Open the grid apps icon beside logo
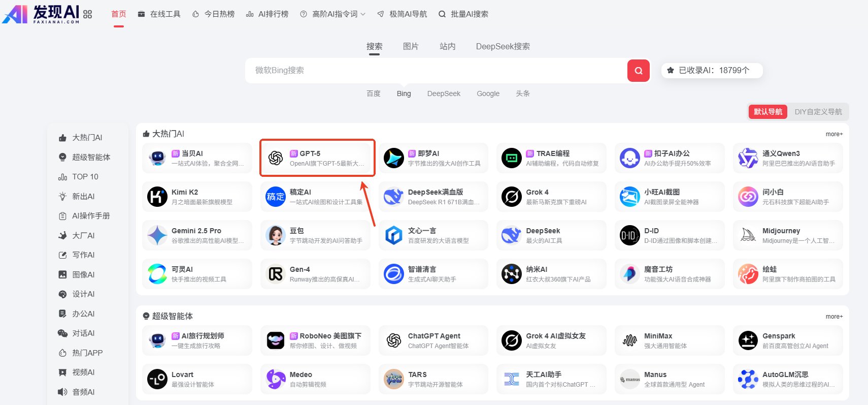The width and height of the screenshot is (868, 405). [88, 14]
